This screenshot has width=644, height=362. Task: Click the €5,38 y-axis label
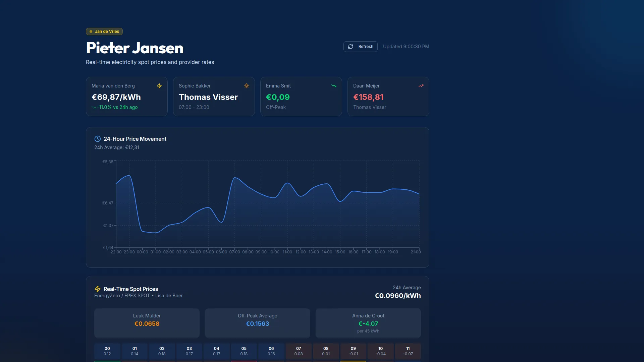click(x=108, y=162)
